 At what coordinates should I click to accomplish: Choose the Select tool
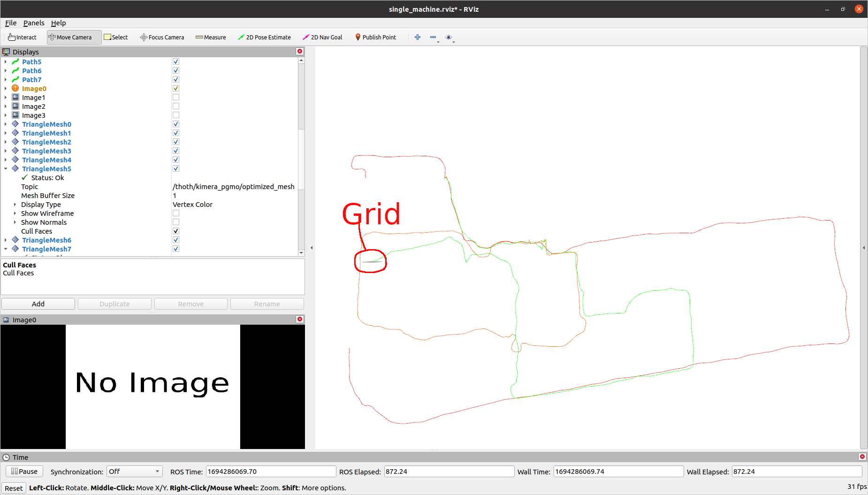pyautogui.click(x=116, y=37)
